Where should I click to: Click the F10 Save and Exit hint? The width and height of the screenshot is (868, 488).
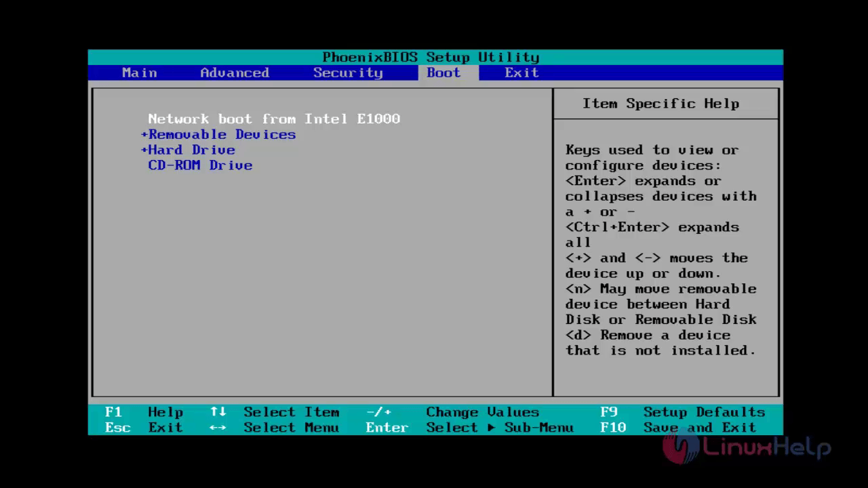tap(678, 428)
